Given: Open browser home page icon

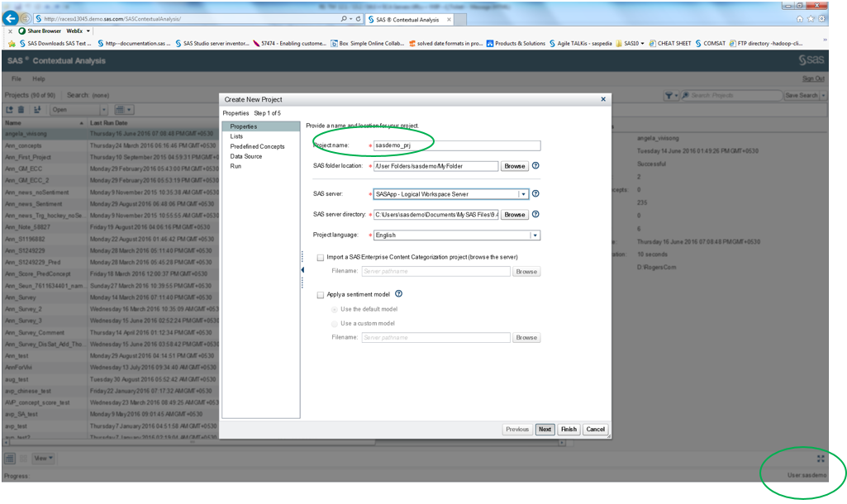Looking at the screenshot, I should coord(799,19).
